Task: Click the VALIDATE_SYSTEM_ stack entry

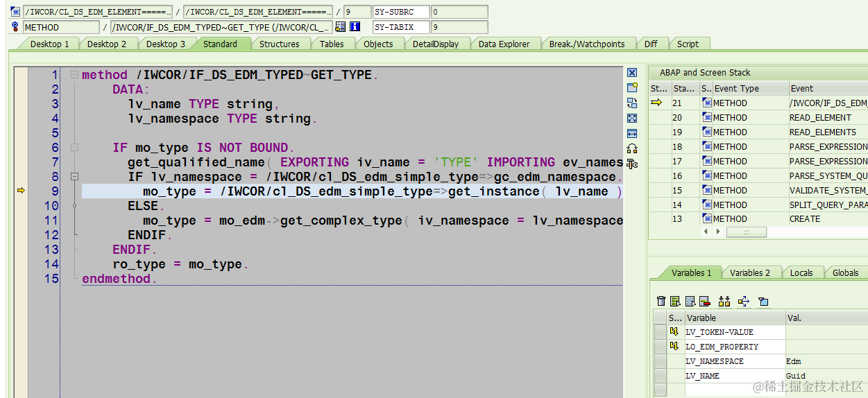Action: click(x=828, y=190)
